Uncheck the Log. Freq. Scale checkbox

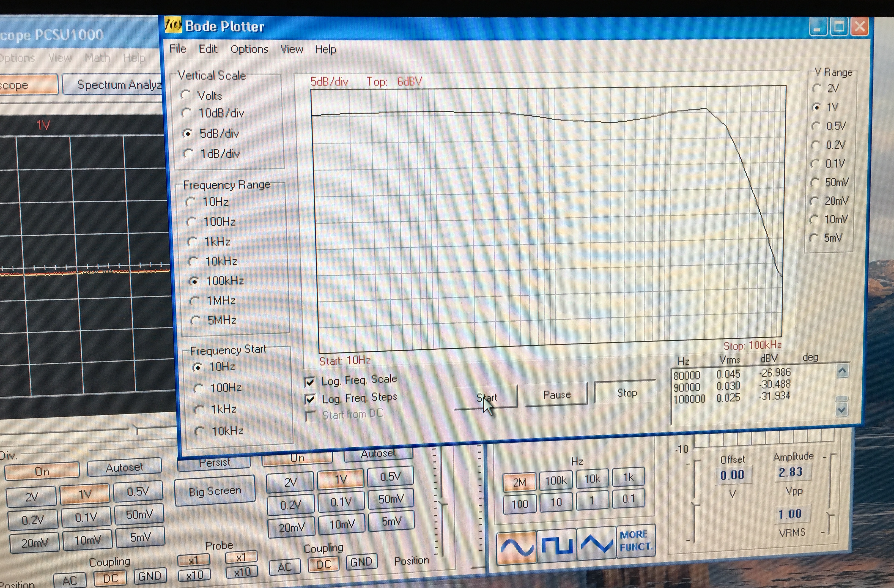pos(310,382)
